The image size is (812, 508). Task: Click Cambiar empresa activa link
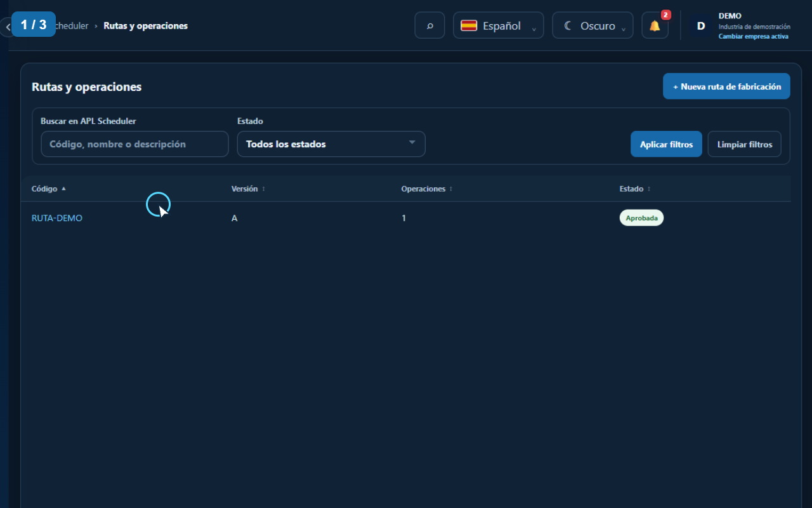754,37
